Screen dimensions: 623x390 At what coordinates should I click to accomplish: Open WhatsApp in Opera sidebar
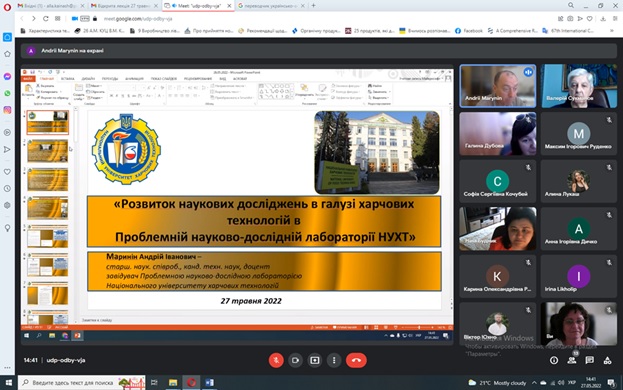point(7,93)
